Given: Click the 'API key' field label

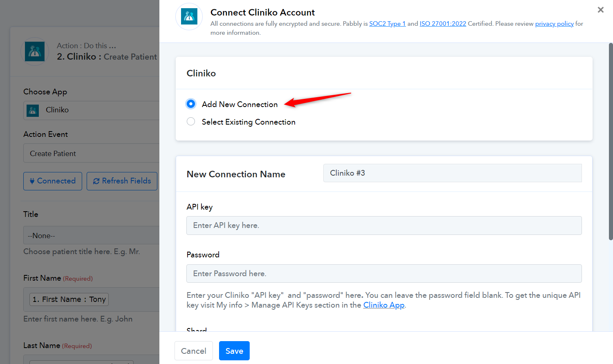Looking at the screenshot, I should click(199, 207).
